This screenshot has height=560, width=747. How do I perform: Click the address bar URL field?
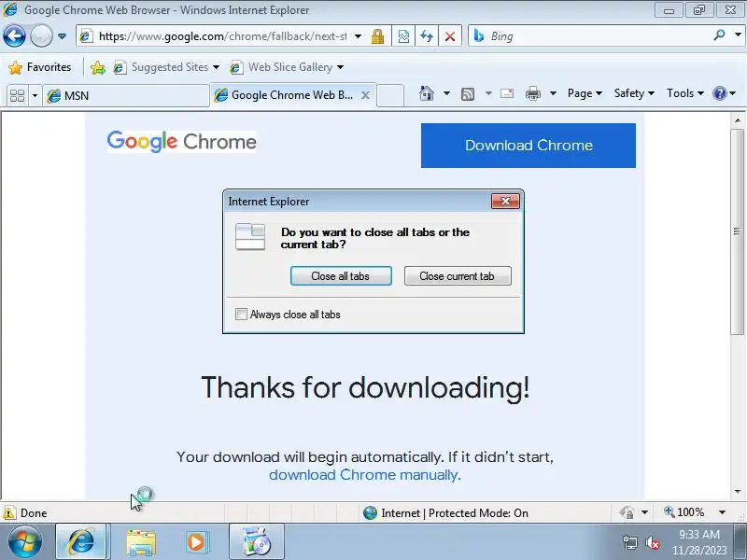tap(222, 36)
